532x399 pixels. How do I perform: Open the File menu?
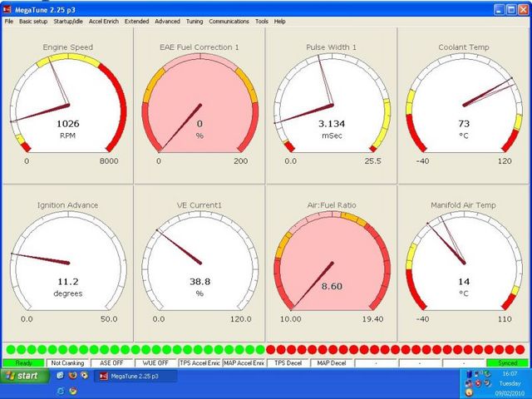(x=8, y=21)
